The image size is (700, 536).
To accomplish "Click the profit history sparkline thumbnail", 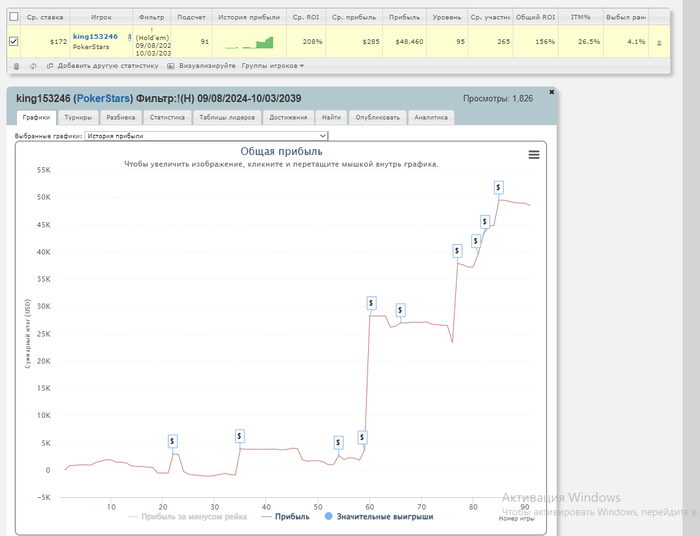I will pos(249,42).
